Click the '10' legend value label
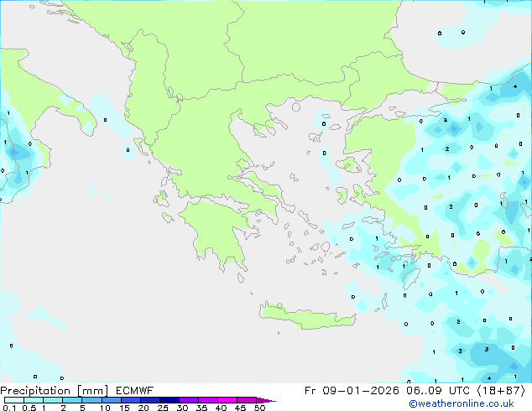This screenshot has width=532, height=411. coord(105,408)
